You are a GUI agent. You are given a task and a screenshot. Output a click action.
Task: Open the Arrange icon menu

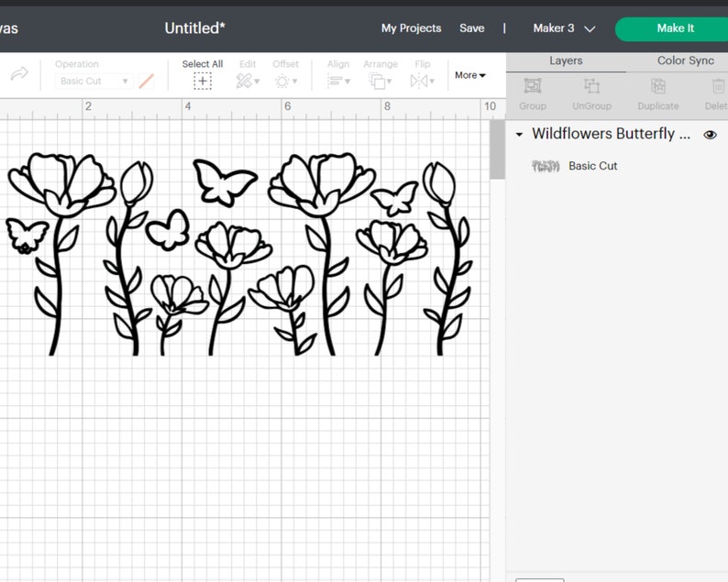coord(377,82)
